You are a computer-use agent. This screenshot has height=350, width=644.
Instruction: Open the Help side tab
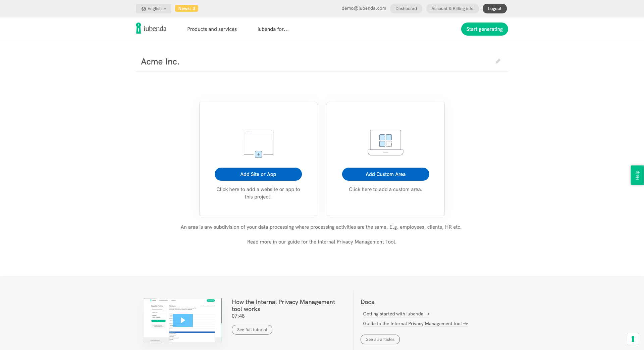637,175
